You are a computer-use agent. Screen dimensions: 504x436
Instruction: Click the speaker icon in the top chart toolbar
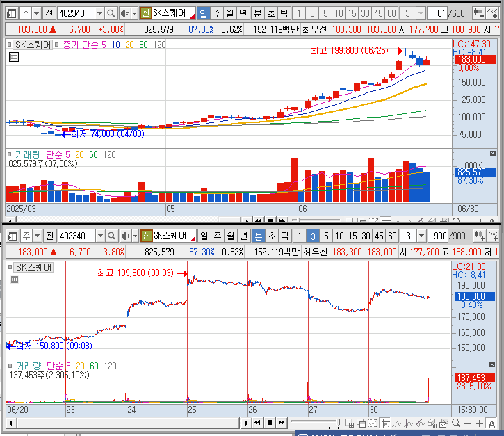point(124,13)
